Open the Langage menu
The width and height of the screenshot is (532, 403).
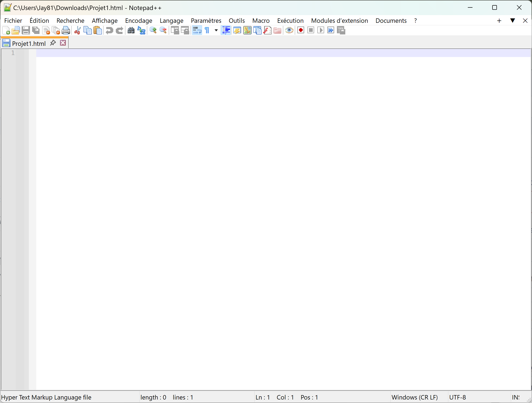(x=171, y=21)
